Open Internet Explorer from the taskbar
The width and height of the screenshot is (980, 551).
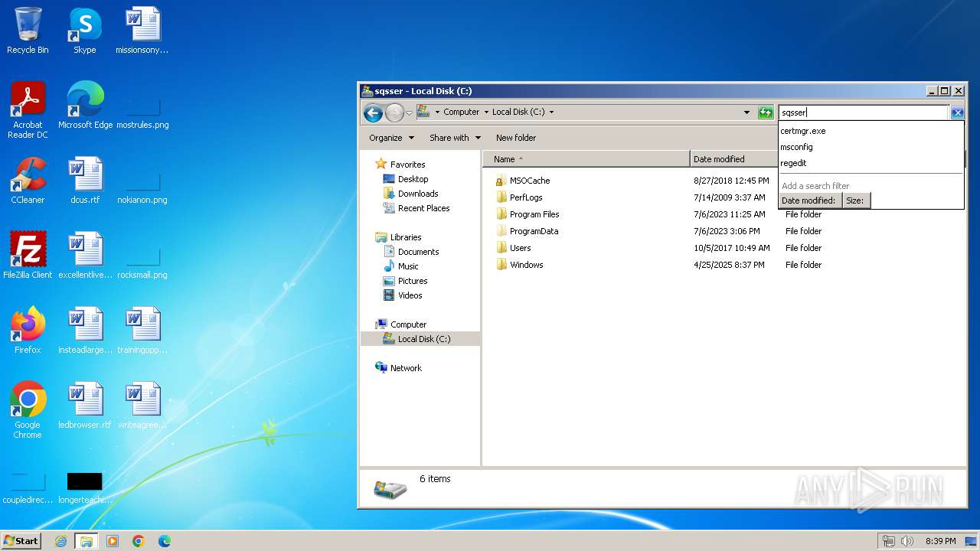[60, 541]
